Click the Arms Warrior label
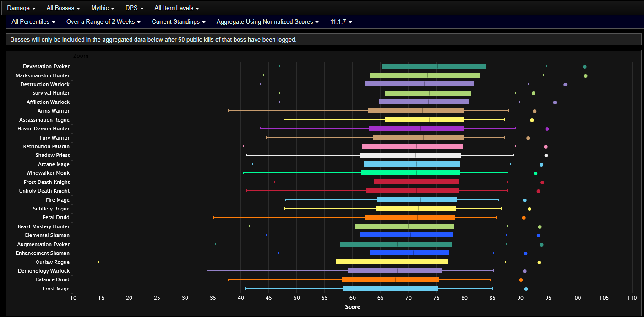Viewport: 644px width, 317px height. pos(54,111)
